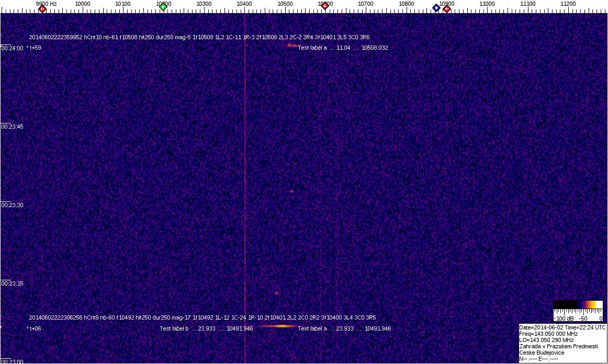Click the 00:24:00 time label

tap(12, 48)
